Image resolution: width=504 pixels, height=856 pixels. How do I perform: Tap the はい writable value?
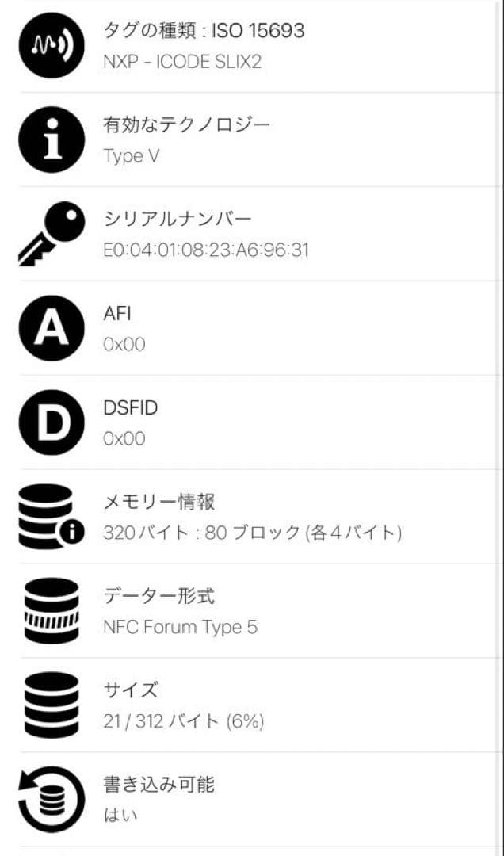[x=116, y=815]
